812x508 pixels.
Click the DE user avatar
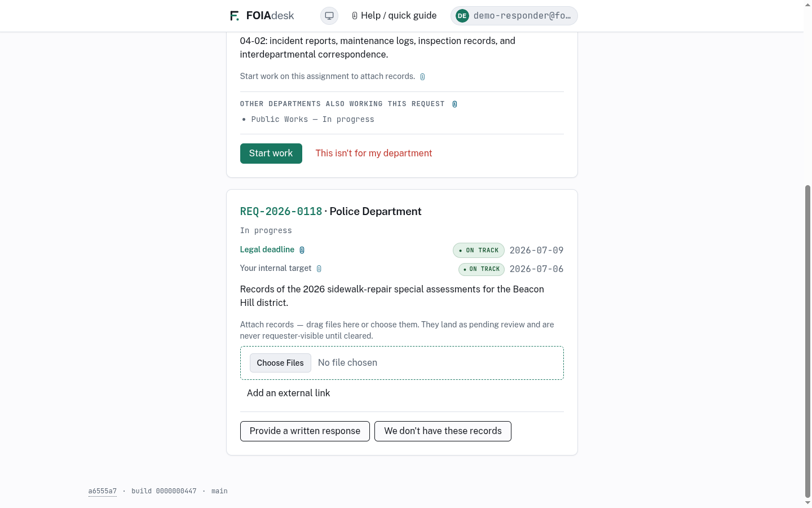click(x=462, y=16)
